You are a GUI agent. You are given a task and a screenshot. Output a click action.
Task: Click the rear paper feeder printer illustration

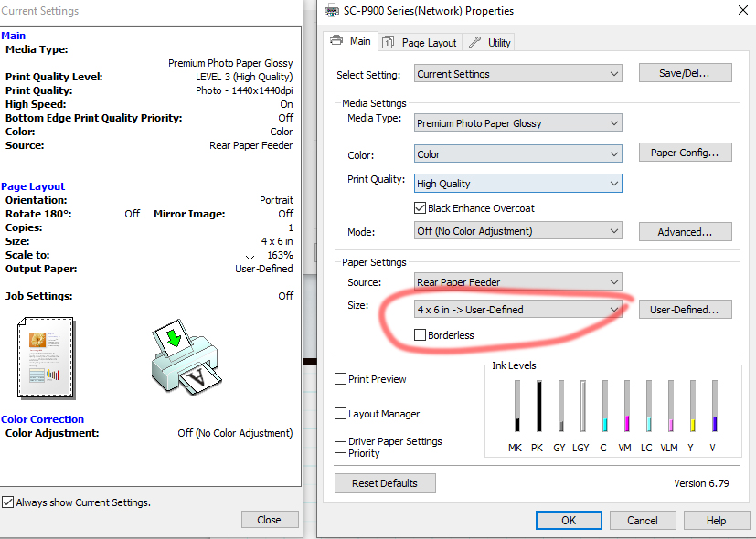pyautogui.click(x=186, y=357)
